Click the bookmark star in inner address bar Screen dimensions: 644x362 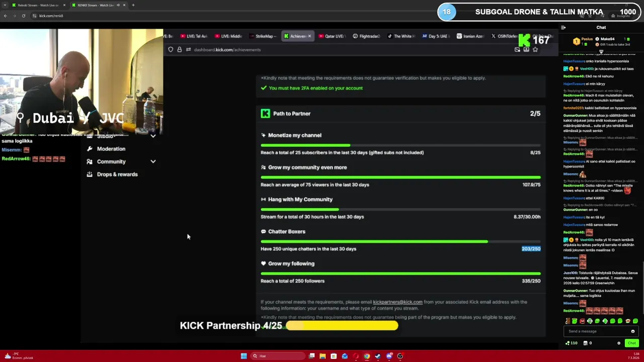[x=535, y=49]
